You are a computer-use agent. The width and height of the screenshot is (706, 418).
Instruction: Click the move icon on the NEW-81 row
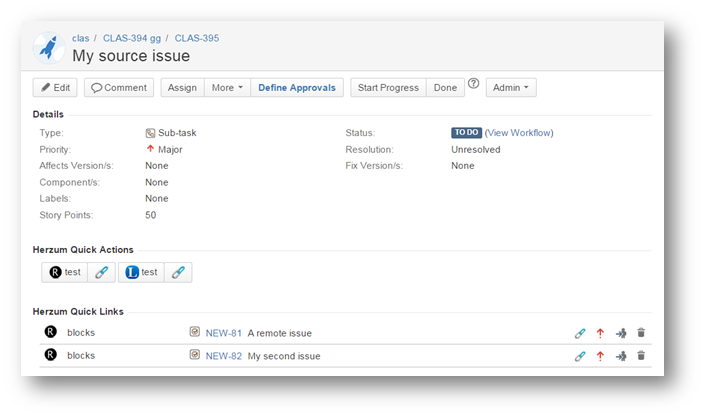click(x=621, y=333)
